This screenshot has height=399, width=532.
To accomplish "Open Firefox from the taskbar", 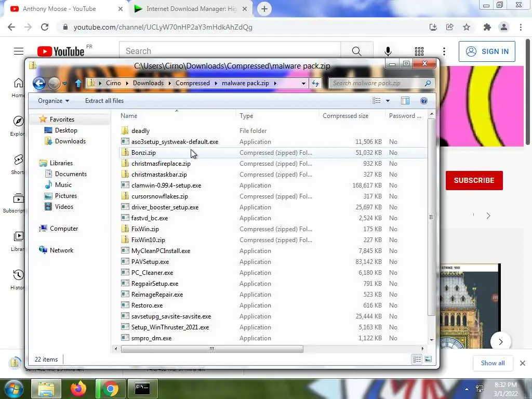I will pyautogui.click(x=78, y=389).
